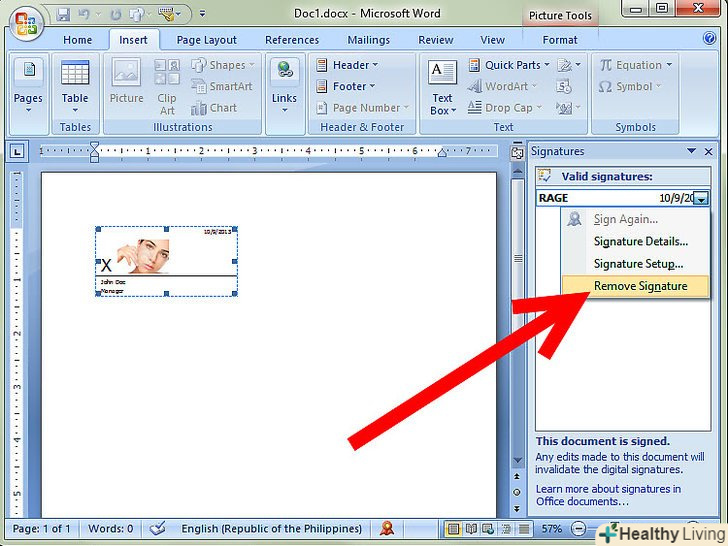Click the vertical scrollbar down arrow
The width and height of the screenshot is (728, 546).
pos(517,461)
